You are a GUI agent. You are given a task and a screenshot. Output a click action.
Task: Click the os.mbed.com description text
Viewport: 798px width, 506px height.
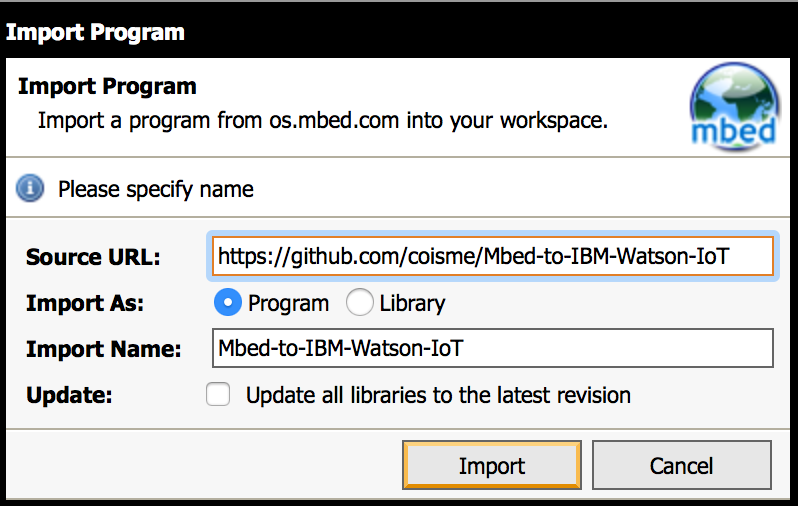pyautogui.click(x=323, y=121)
